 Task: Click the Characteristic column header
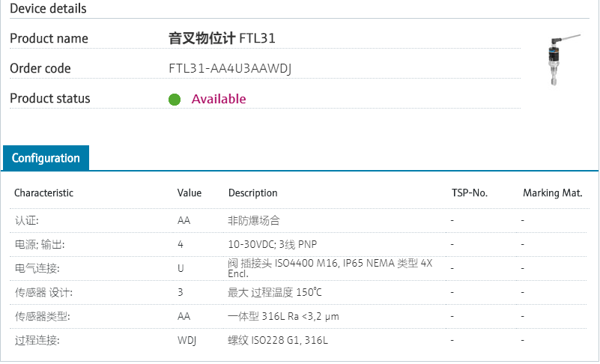pyautogui.click(x=43, y=193)
